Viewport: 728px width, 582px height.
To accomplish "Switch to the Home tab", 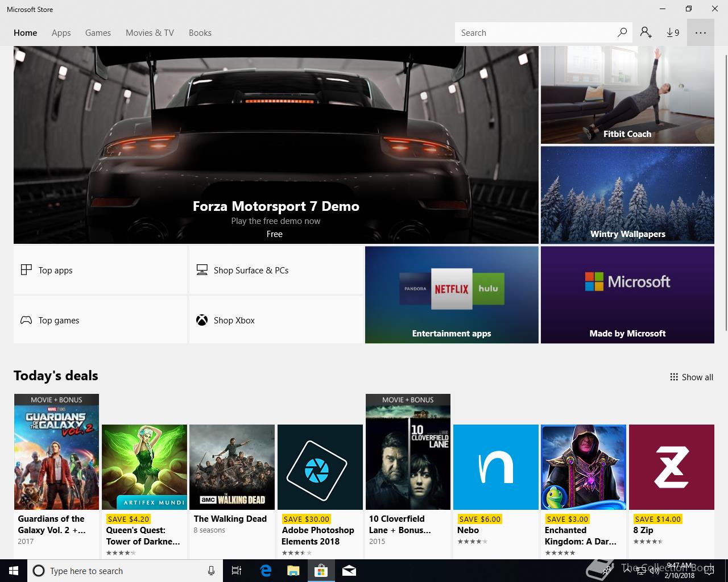I will tap(26, 33).
